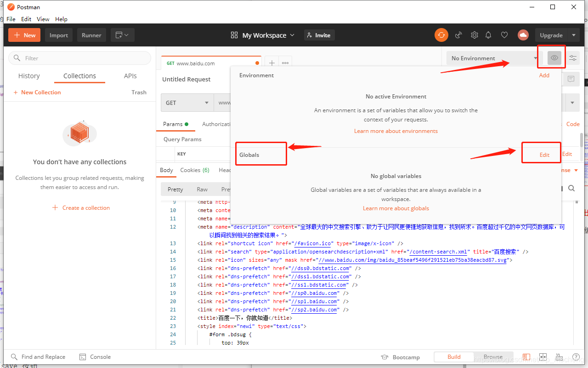
Task: Expand the Upgrade dropdown arrow
Action: (574, 35)
